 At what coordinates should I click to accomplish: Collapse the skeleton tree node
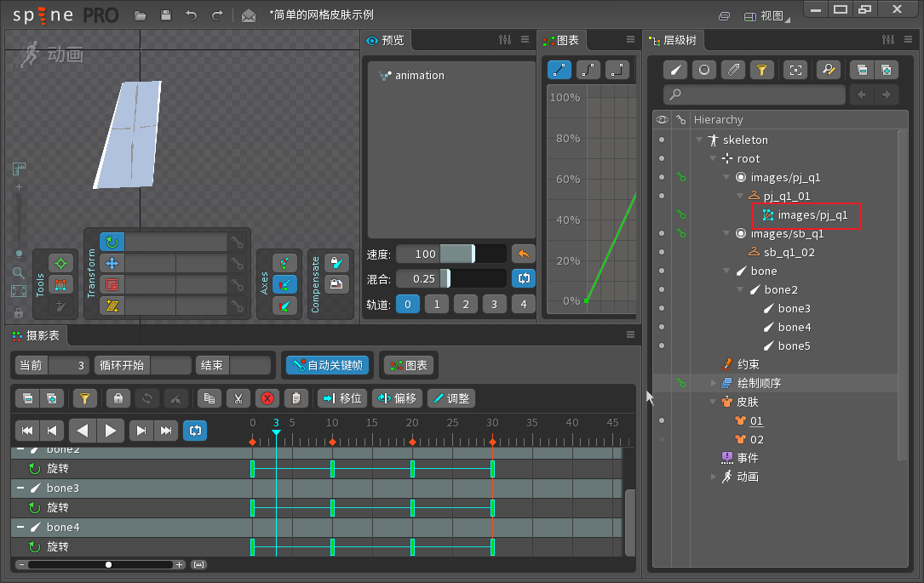(699, 140)
